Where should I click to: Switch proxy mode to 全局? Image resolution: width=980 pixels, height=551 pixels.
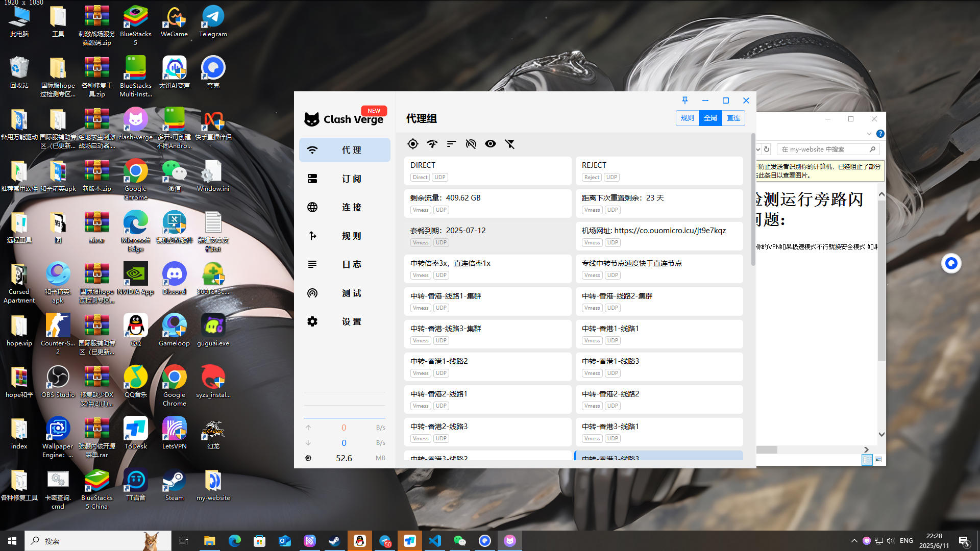(x=710, y=118)
